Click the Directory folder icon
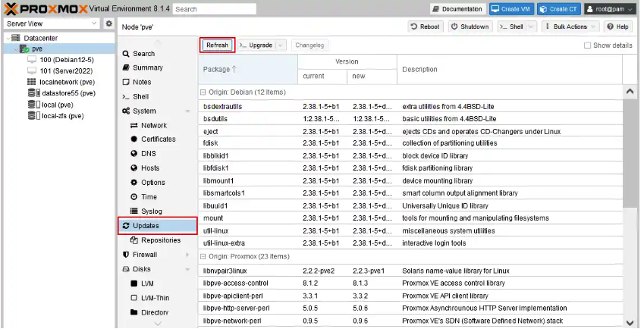This screenshot has width=644, height=332. pos(134,312)
